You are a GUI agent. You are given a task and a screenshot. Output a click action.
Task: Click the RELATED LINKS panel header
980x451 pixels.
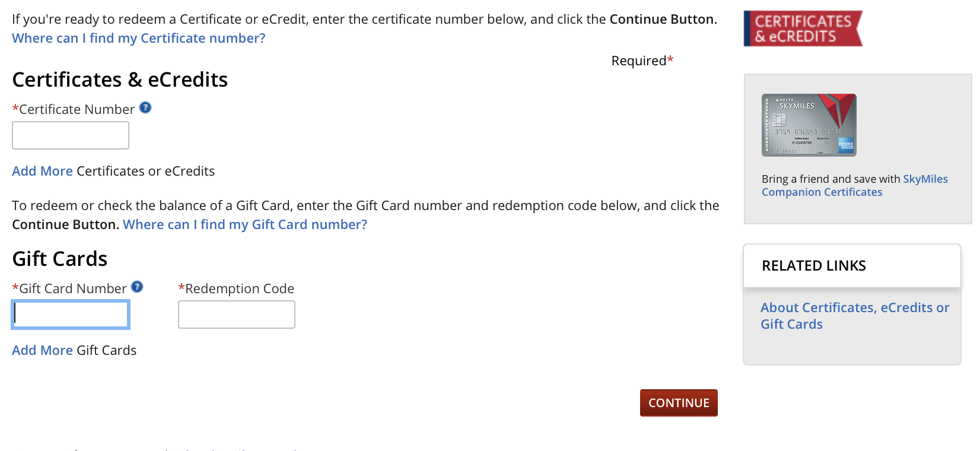[x=813, y=266]
